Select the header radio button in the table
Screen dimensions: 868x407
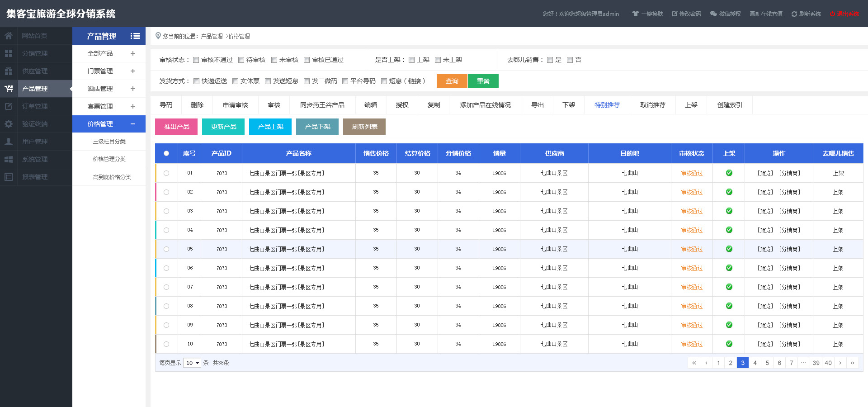pos(166,153)
